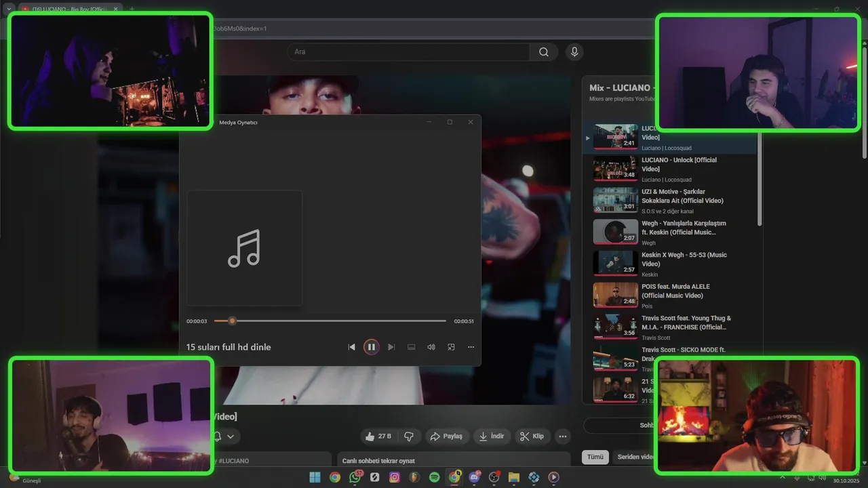Viewport: 868px width, 488px height.
Task: Select the 'Seriden videolar' filter chip
Action: (x=634, y=457)
